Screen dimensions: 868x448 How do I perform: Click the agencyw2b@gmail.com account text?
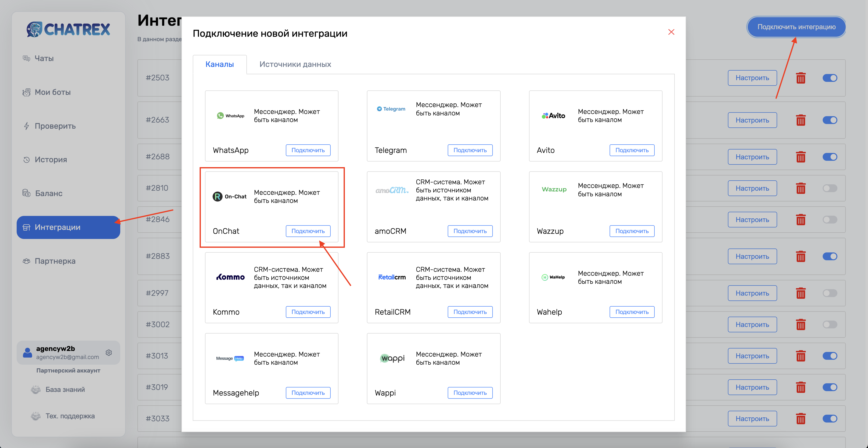pyautogui.click(x=67, y=357)
